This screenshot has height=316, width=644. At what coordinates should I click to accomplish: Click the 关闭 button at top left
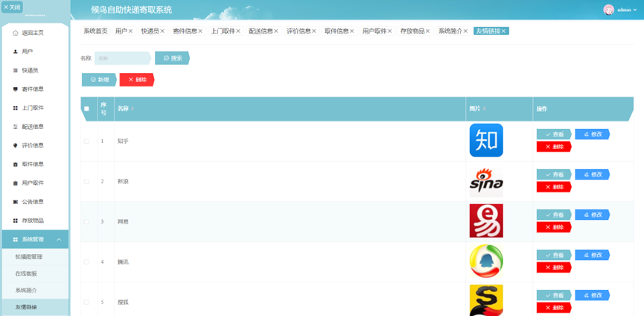click(x=12, y=7)
